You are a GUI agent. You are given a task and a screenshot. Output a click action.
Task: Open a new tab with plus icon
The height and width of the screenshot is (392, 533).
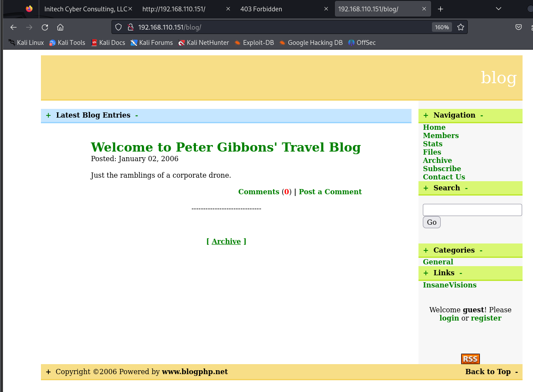coord(440,9)
